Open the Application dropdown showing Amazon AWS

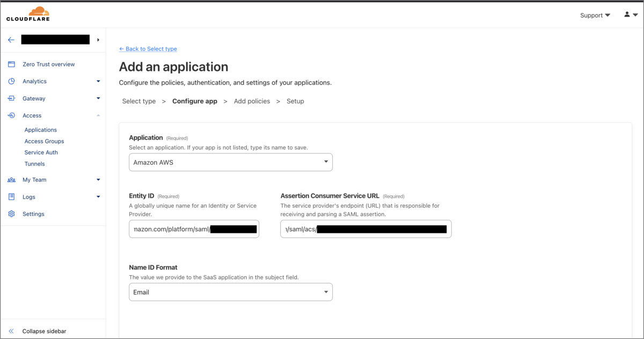click(x=231, y=162)
